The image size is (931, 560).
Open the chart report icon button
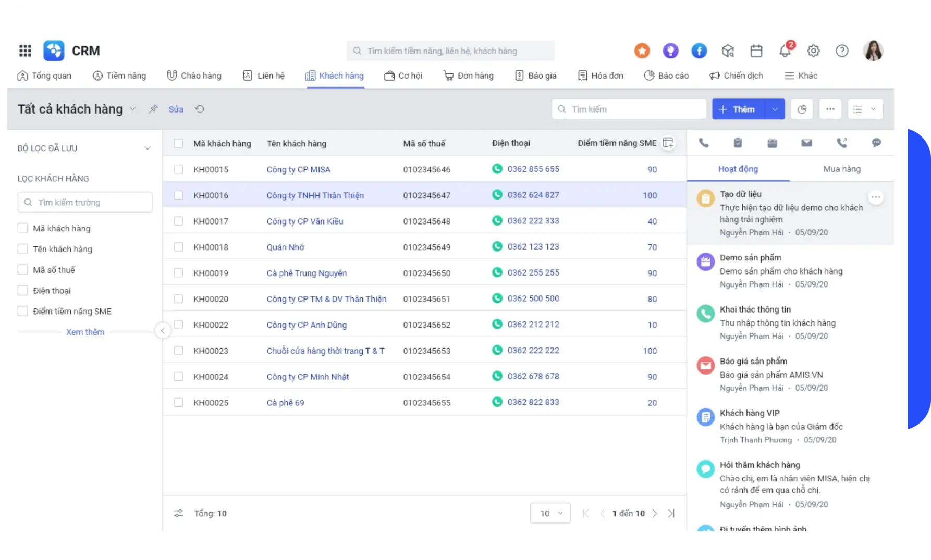point(802,109)
